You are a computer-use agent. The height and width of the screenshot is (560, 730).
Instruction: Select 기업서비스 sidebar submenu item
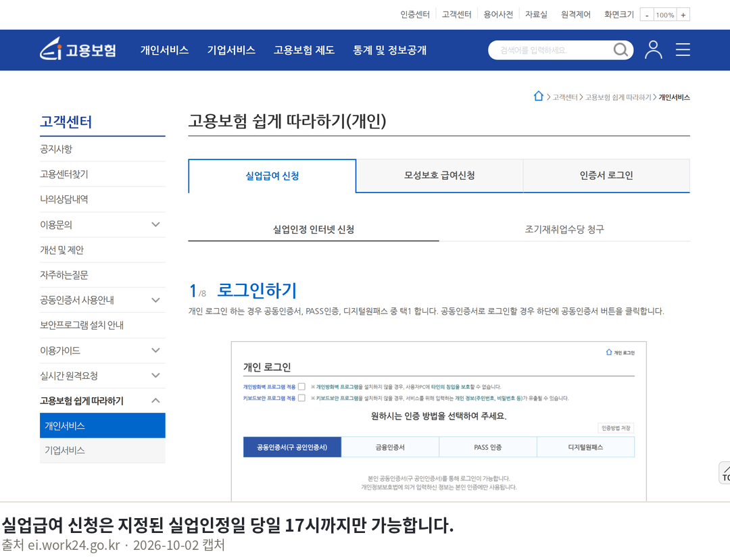103,451
